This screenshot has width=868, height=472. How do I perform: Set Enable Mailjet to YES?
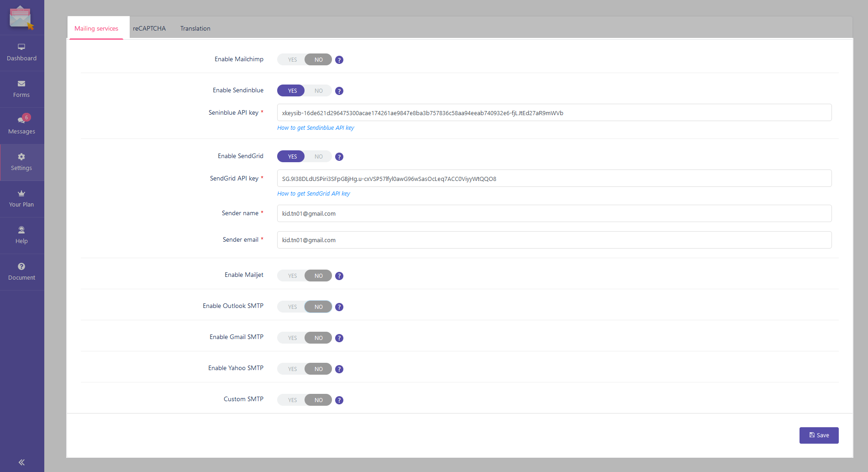292,276
